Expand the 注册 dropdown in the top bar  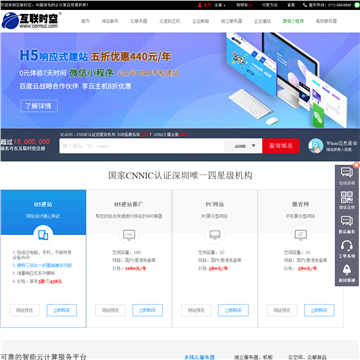220,5
